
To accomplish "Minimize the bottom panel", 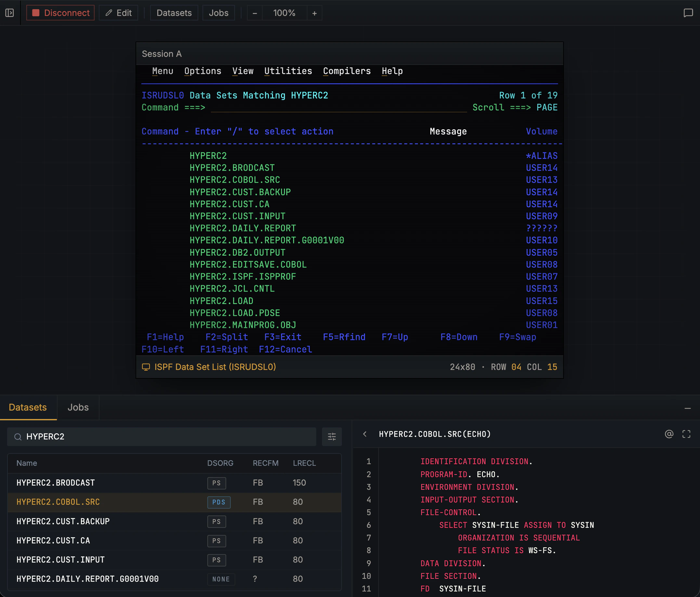I will coord(688,408).
